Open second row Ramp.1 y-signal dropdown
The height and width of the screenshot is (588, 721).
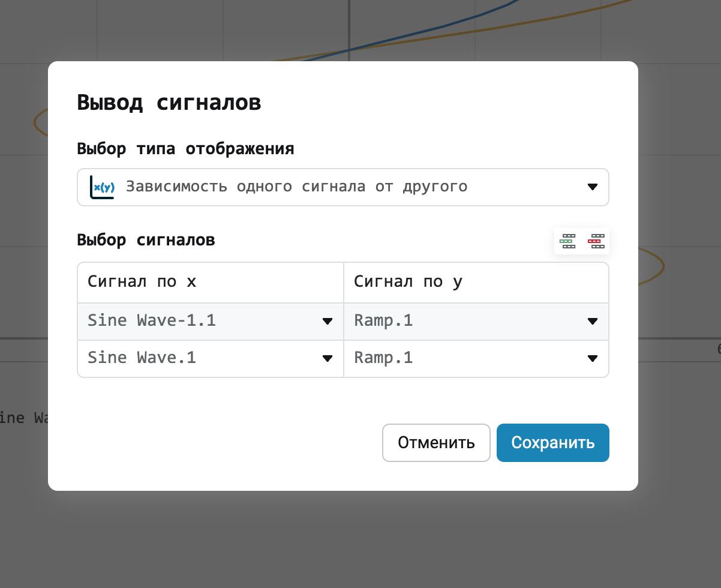coord(476,358)
